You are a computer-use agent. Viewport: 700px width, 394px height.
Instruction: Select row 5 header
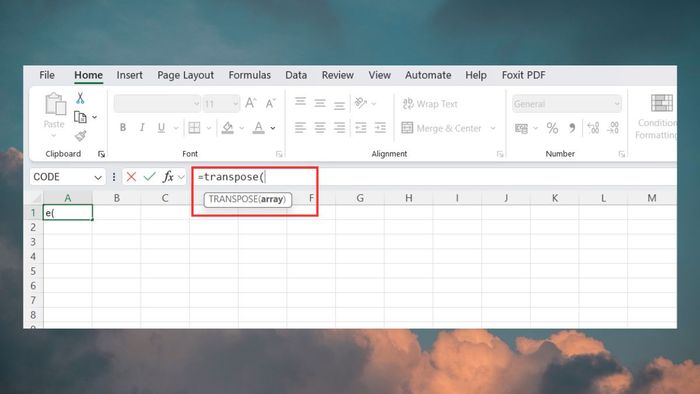pos(33,271)
